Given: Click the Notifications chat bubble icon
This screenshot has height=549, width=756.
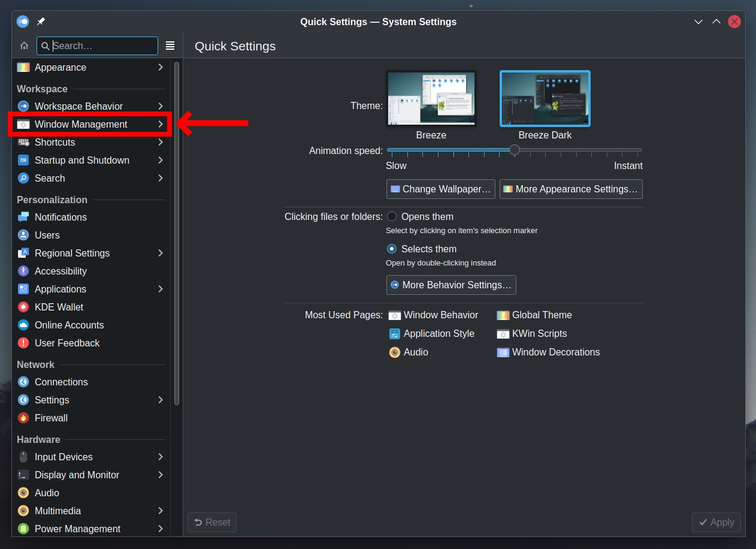Looking at the screenshot, I should coord(23,217).
